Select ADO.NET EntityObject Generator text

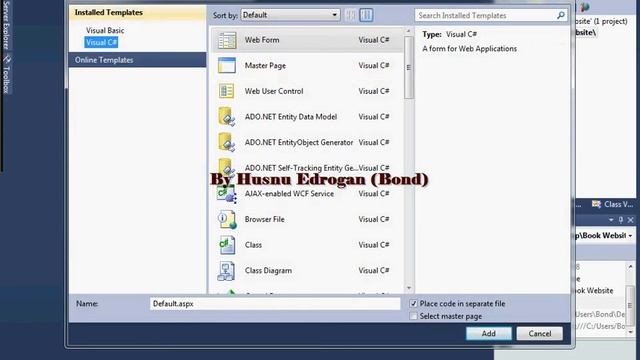(x=299, y=142)
